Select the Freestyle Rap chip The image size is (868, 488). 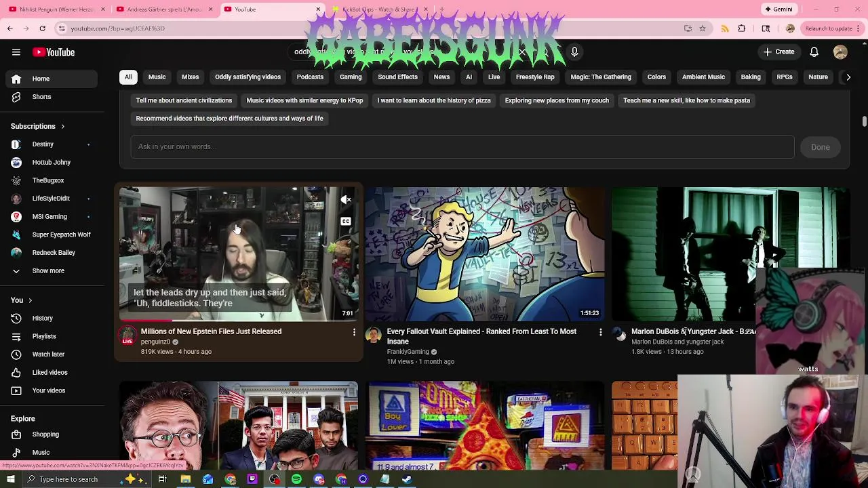point(535,77)
